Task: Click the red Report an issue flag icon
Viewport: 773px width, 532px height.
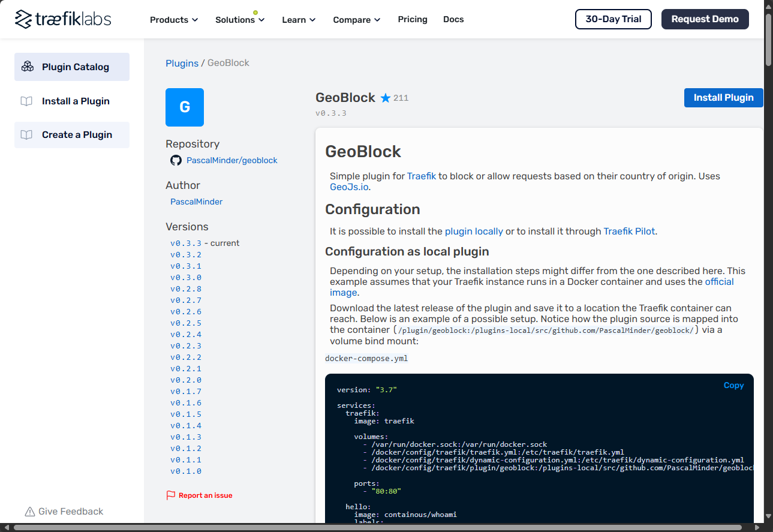Action: pos(171,495)
